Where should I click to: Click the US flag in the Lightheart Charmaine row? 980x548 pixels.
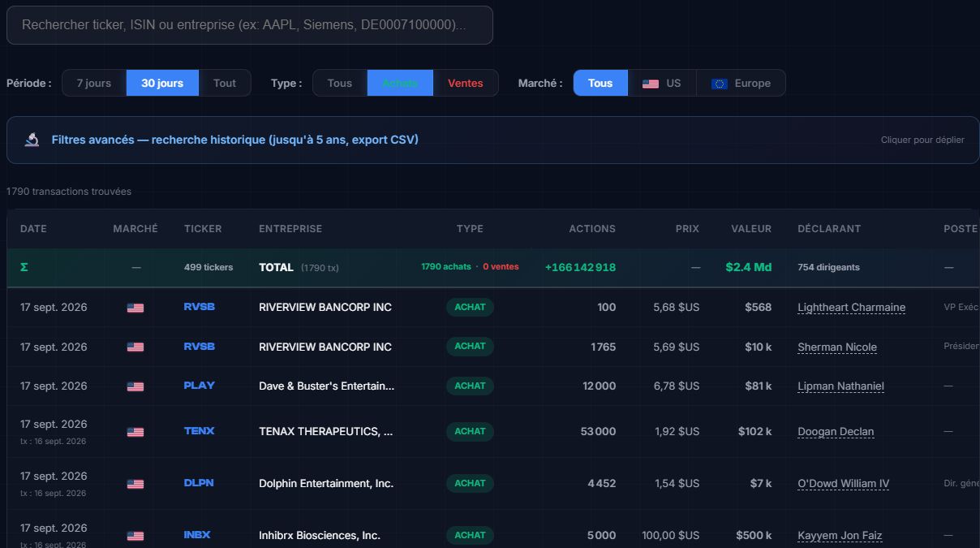click(x=135, y=308)
